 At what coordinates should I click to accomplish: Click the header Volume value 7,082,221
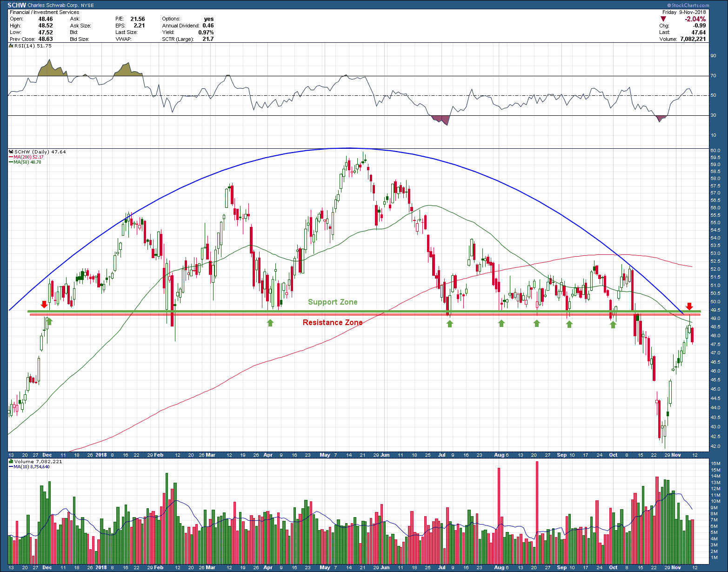point(693,39)
